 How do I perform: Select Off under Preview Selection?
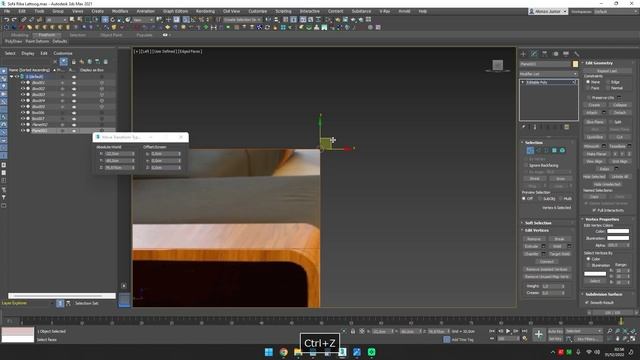[x=524, y=198]
